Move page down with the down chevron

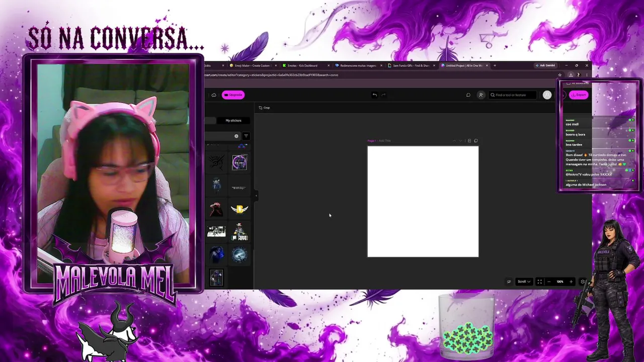460,141
